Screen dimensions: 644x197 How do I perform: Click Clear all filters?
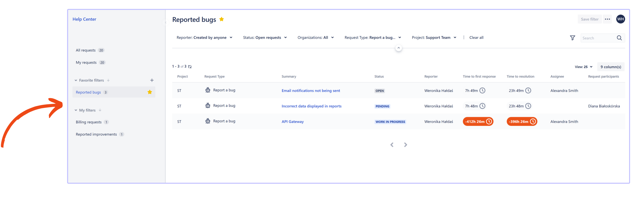click(476, 38)
